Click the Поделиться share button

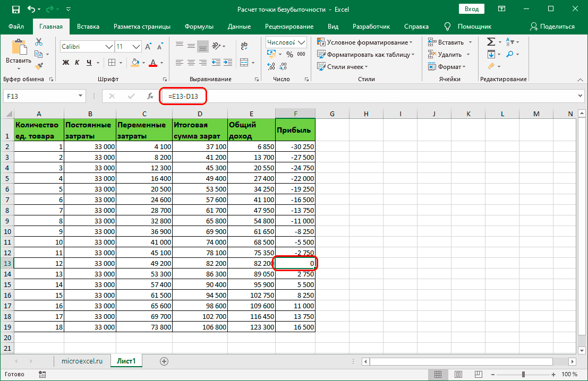coord(552,27)
